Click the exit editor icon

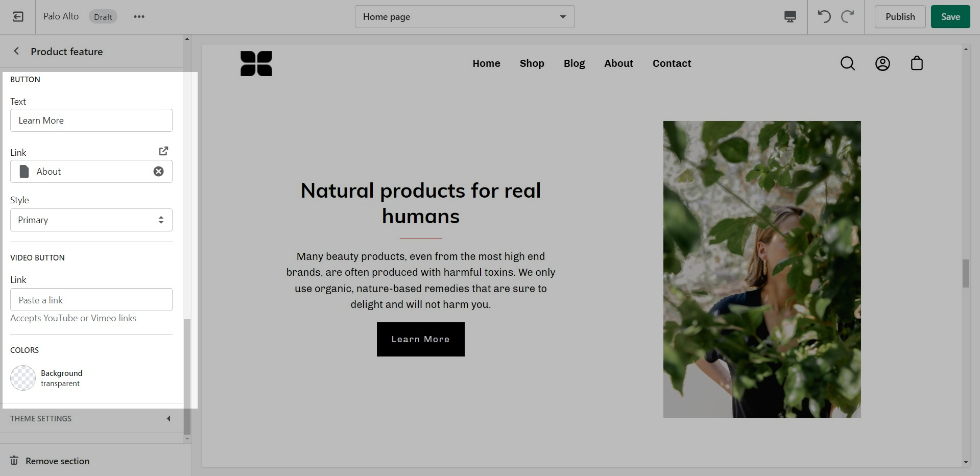click(x=18, y=17)
